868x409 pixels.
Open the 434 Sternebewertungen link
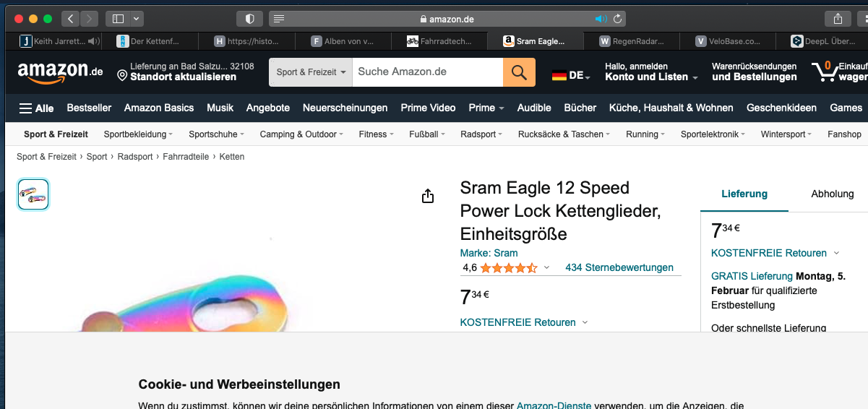[x=619, y=267]
